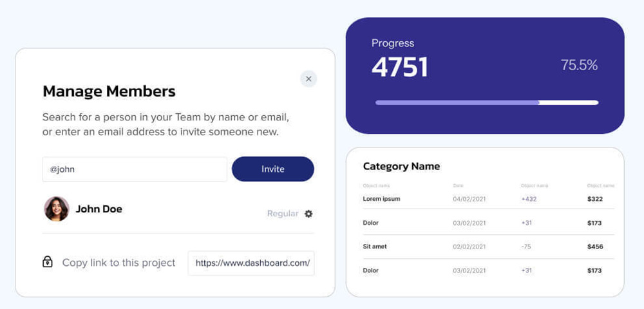Click the $322 price cell
The image size is (644, 309).
coord(595,199)
